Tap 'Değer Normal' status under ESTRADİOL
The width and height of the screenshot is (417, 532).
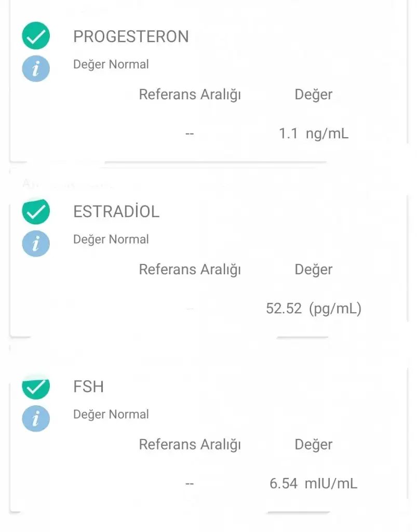point(111,240)
